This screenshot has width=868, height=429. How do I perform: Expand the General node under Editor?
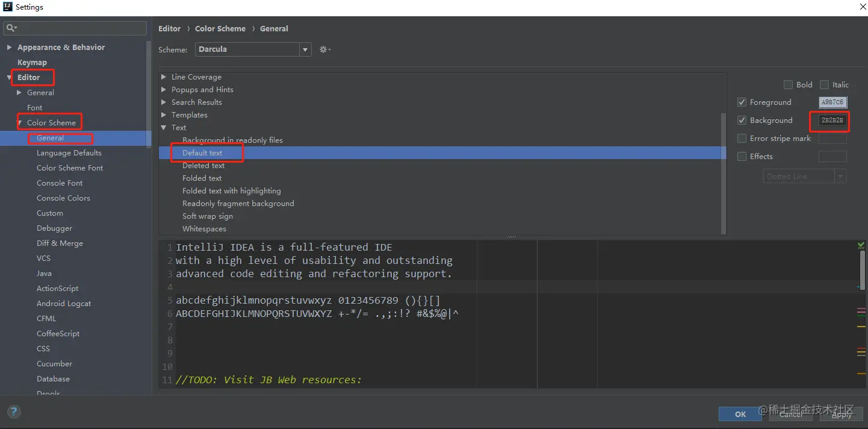(19, 93)
